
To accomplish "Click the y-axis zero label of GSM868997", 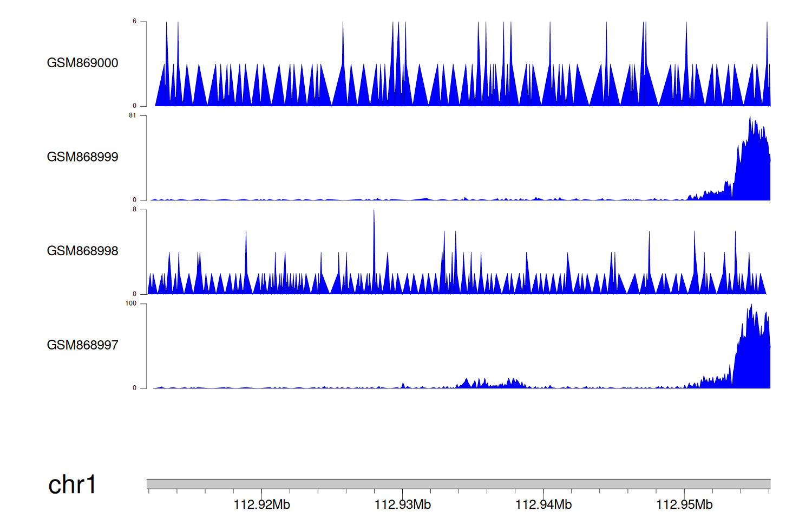I will pyautogui.click(x=134, y=388).
